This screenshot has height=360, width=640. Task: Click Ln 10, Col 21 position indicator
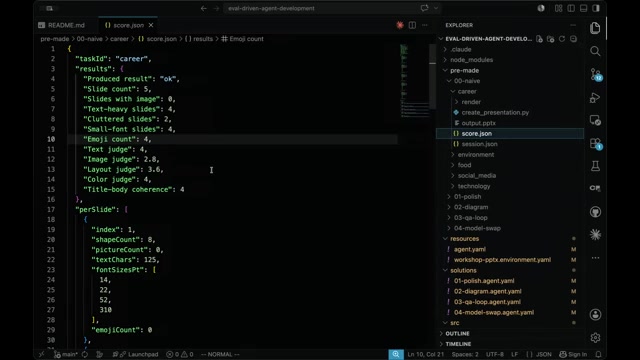pyautogui.click(x=426, y=354)
